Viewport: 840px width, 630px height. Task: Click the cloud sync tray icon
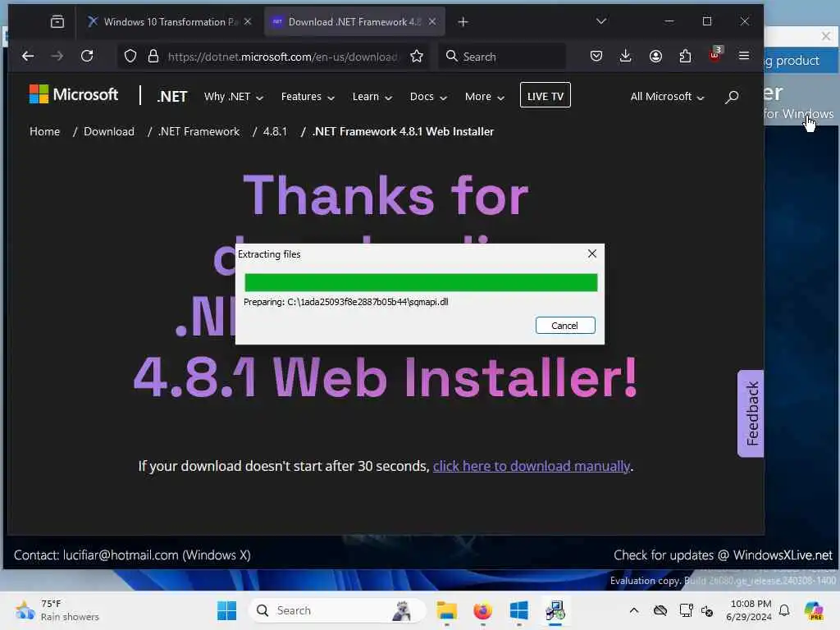pyautogui.click(x=660, y=610)
